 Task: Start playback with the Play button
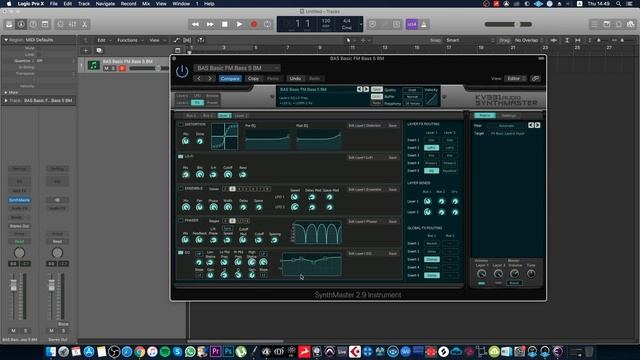point(239,24)
